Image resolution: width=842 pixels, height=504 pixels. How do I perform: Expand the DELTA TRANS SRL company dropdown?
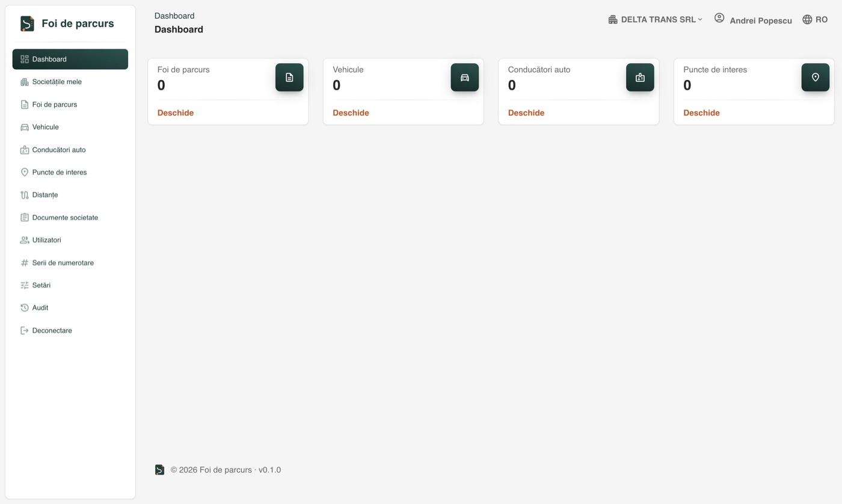pos(655,20)
